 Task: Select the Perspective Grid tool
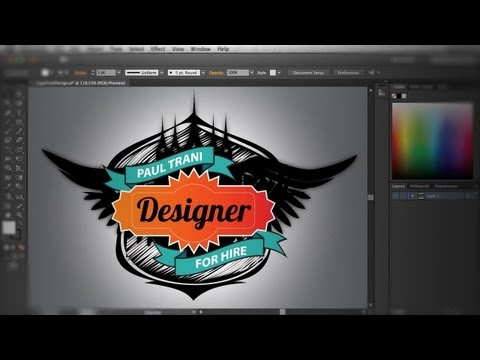[19, 168]
